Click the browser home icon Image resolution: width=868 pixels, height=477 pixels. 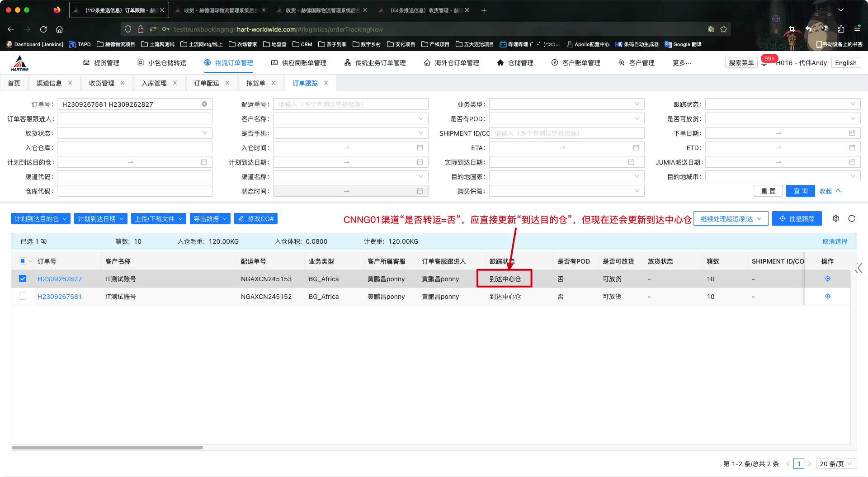[59, 29]
